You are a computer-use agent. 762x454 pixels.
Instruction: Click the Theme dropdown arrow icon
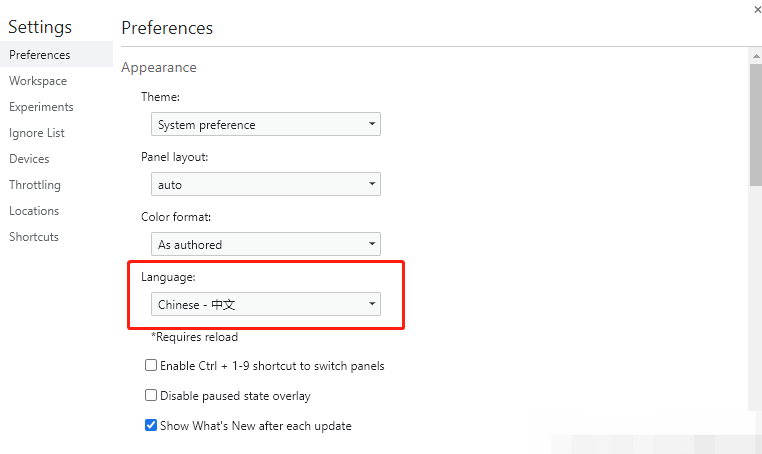(372, 125)
